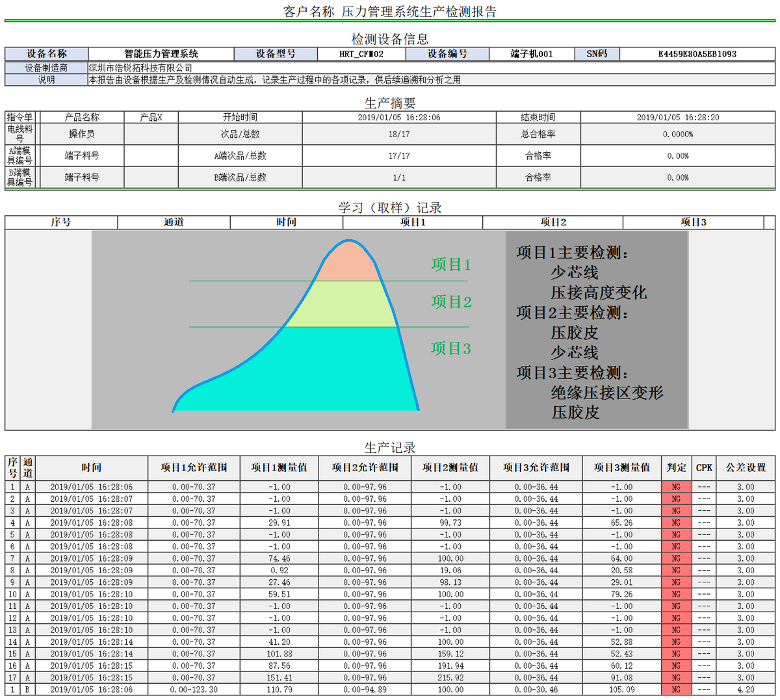780x700 pixels.
Task: Click the CPK column header
Action: point(705,468)
